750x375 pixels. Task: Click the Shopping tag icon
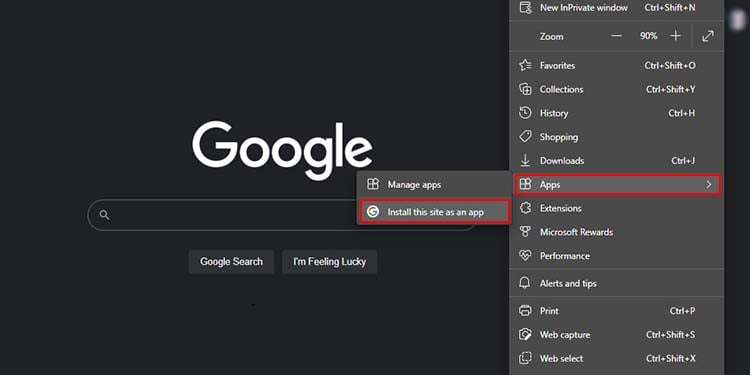525,137
